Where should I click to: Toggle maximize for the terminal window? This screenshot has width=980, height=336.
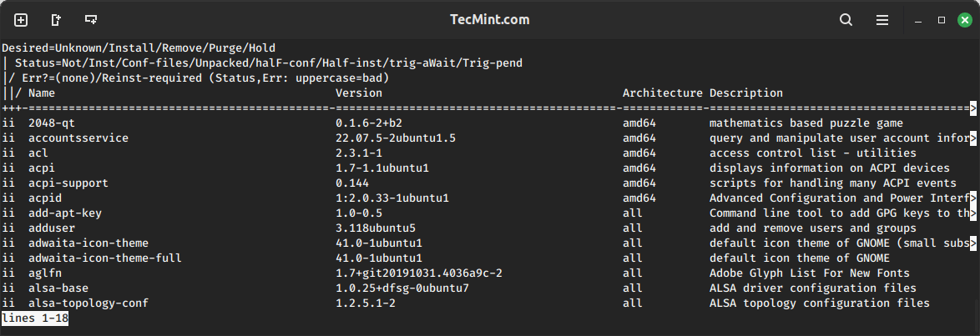pos(942,19)
